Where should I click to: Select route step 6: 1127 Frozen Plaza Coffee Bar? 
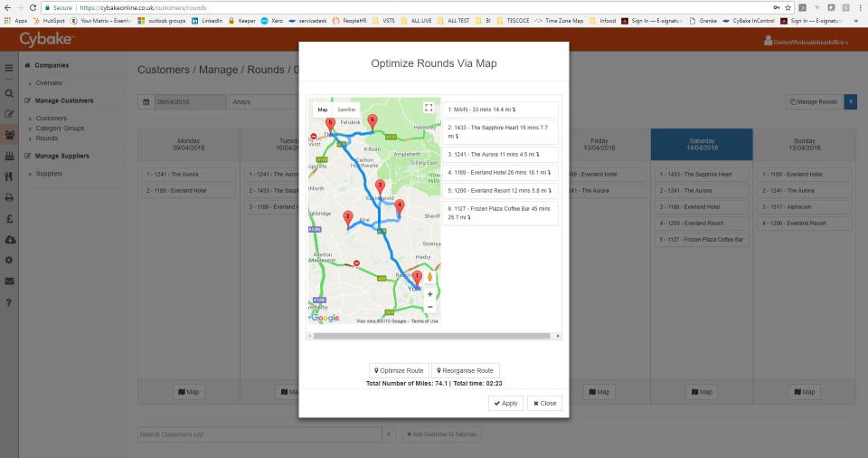point(500,213)
